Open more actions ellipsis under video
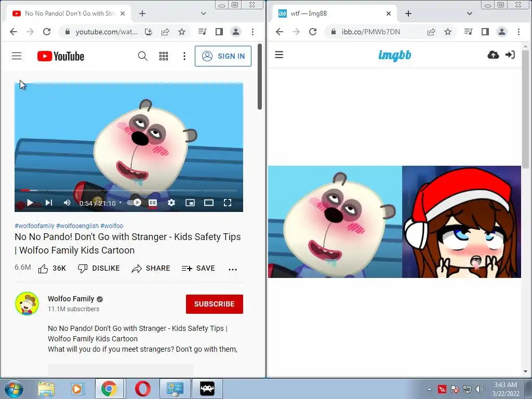 pos(233,270)
